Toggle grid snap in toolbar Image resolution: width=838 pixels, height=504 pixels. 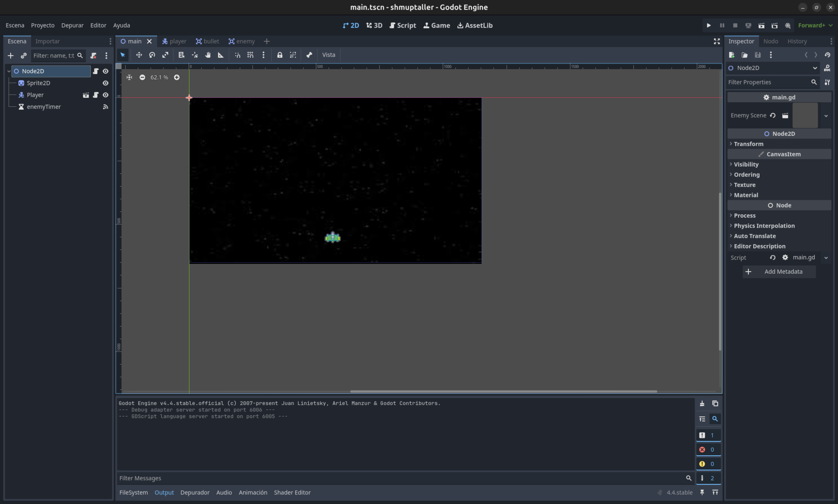point(250,55)
